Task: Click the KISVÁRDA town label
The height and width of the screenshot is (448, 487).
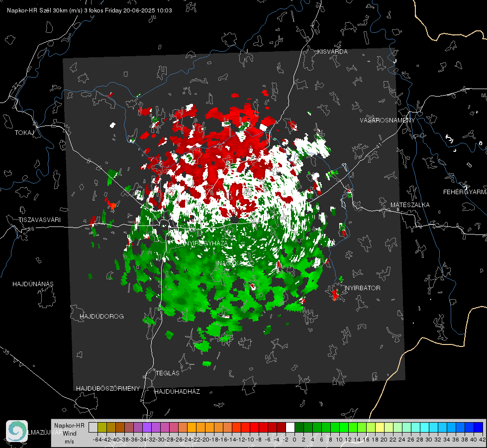Action: (332, 52)
